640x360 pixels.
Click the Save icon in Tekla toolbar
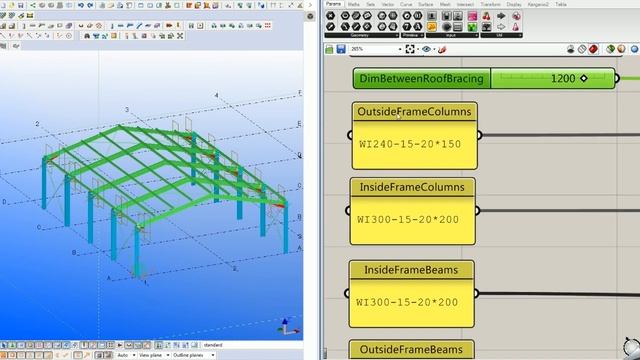20,5
